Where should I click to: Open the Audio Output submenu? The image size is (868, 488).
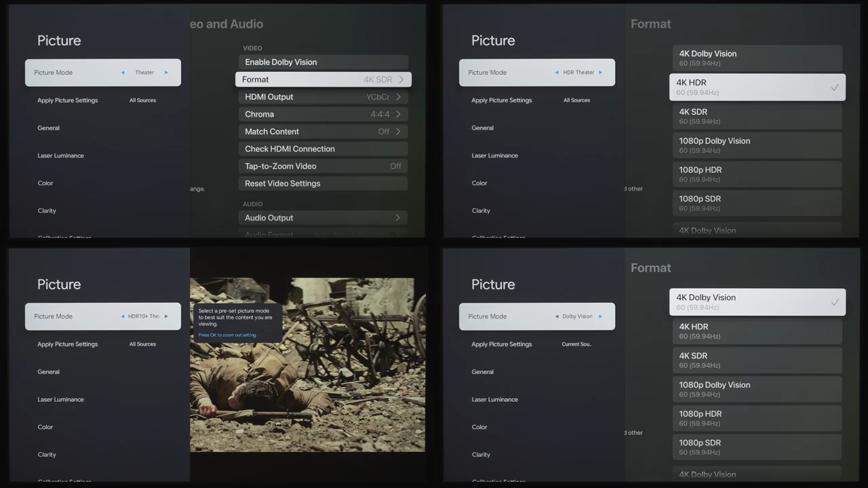coord(323,218)
